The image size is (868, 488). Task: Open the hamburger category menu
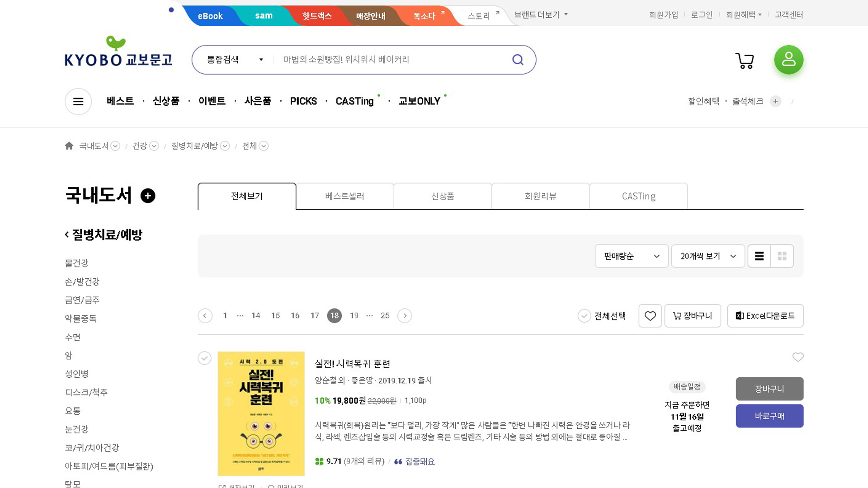(78, 101)
